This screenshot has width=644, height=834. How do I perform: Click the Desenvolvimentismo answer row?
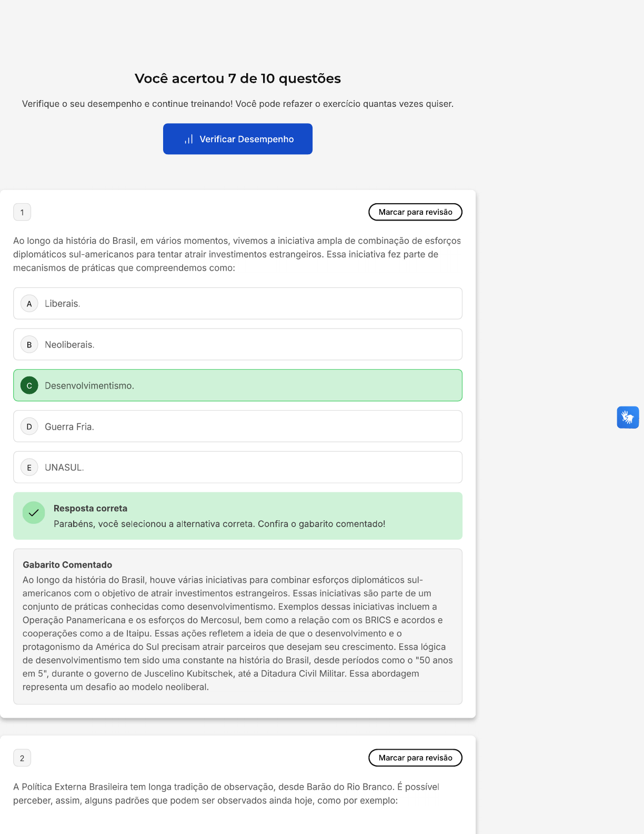click(238, 386)
